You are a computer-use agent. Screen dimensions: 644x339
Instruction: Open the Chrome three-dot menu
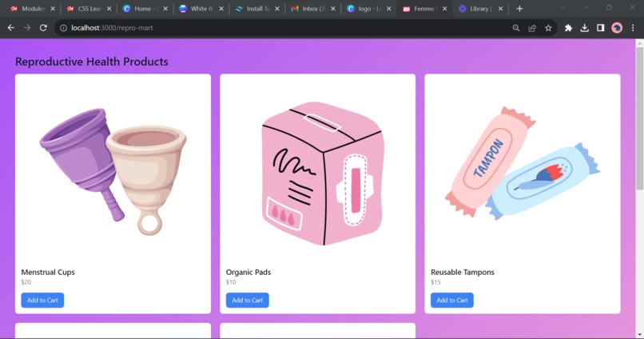[633, 28]
